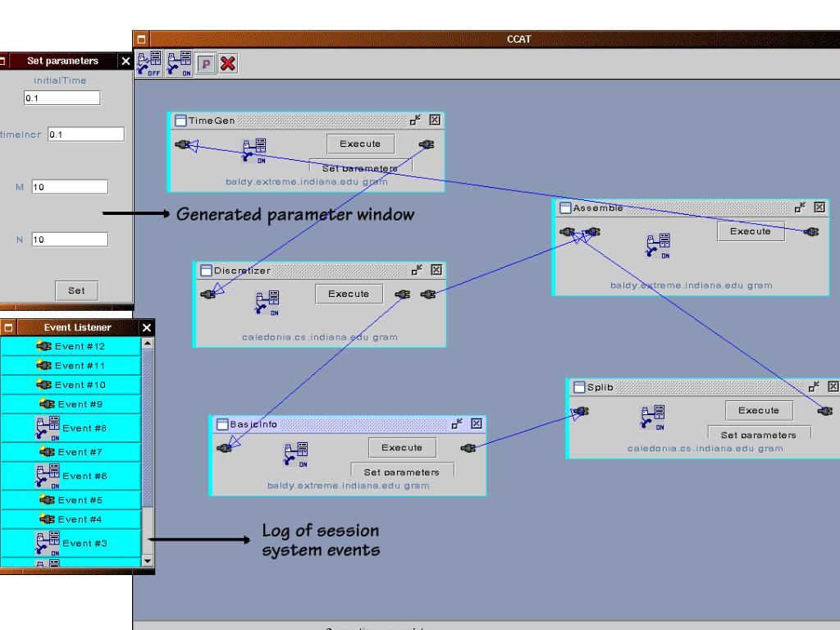Iconify the Splib component window
This screenshot has height=630, width=840.
click(814, 387)
